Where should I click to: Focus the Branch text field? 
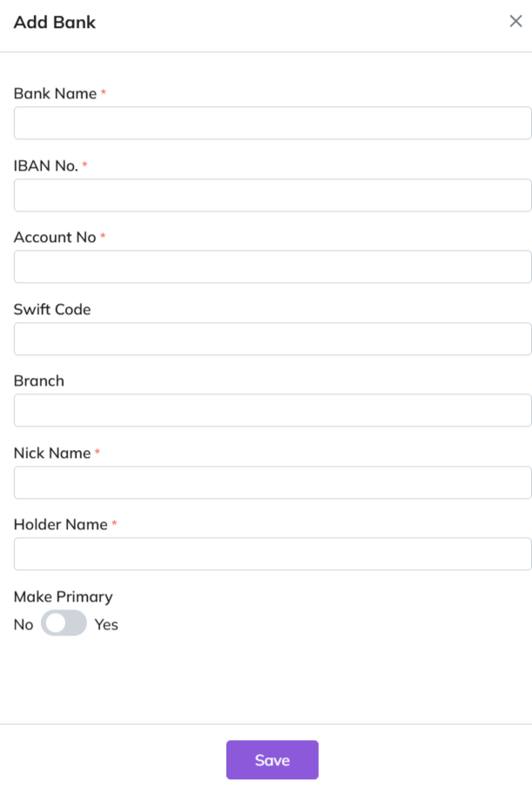(x=273, y=411)
